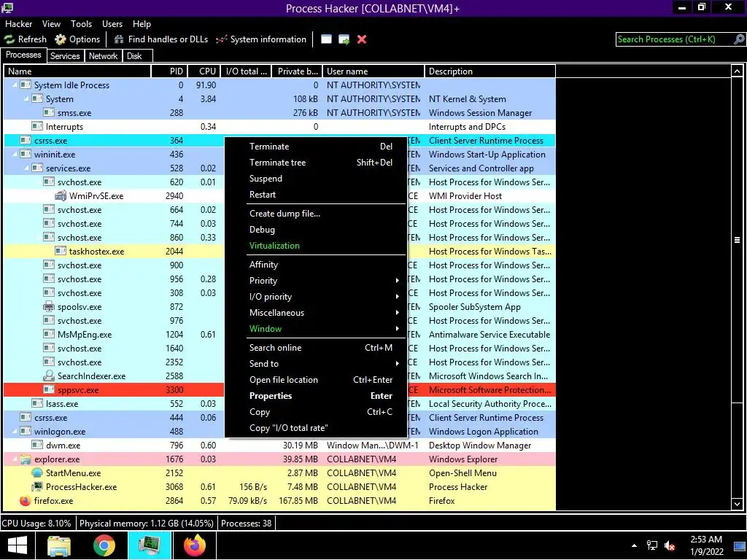Expand the I/O priority submenu
This screenshot has width=747, height=560.
316,297
